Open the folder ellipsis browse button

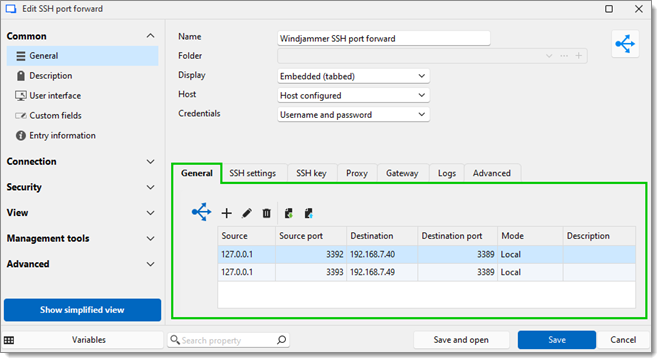coord(564,56)
